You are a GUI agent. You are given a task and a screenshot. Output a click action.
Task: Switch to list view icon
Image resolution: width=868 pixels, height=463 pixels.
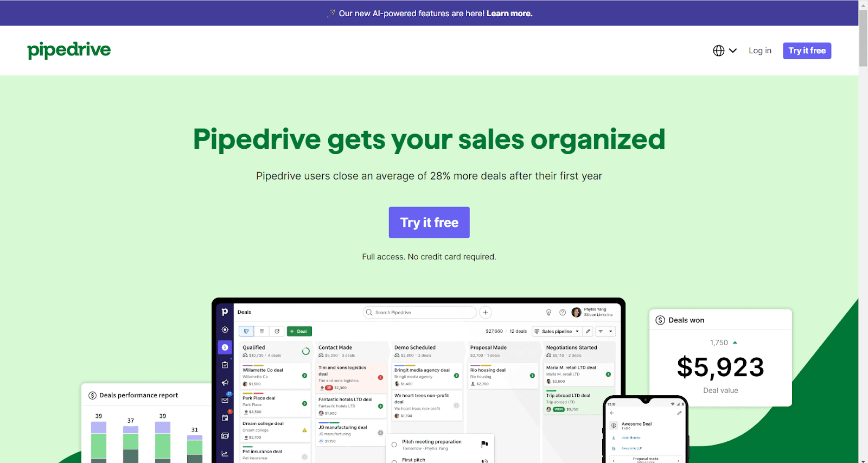click(x=261, y=331)
